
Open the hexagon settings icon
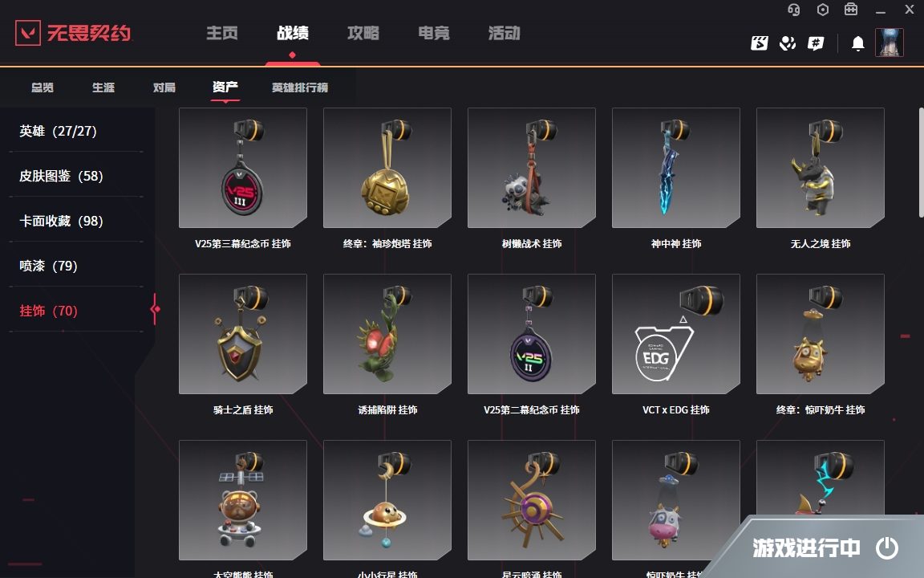point(823,10)
